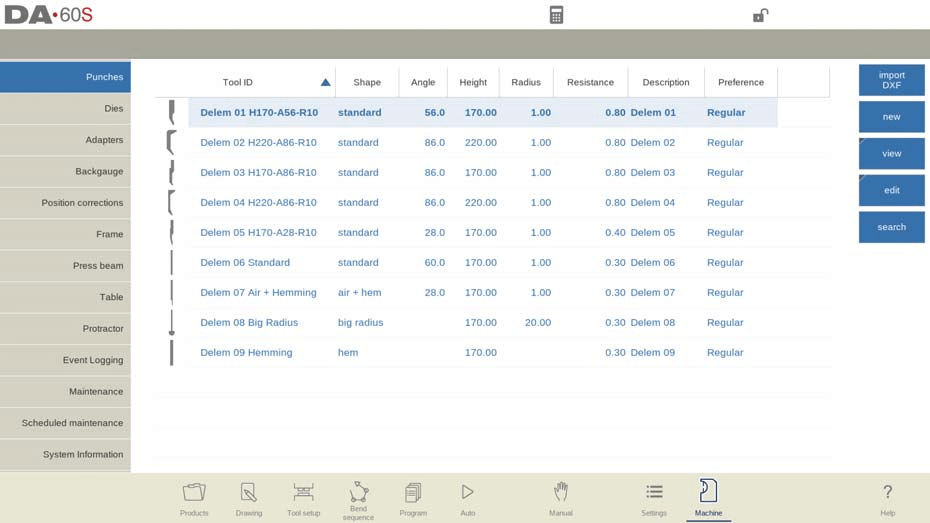Open System Information tab

[65, 454]
